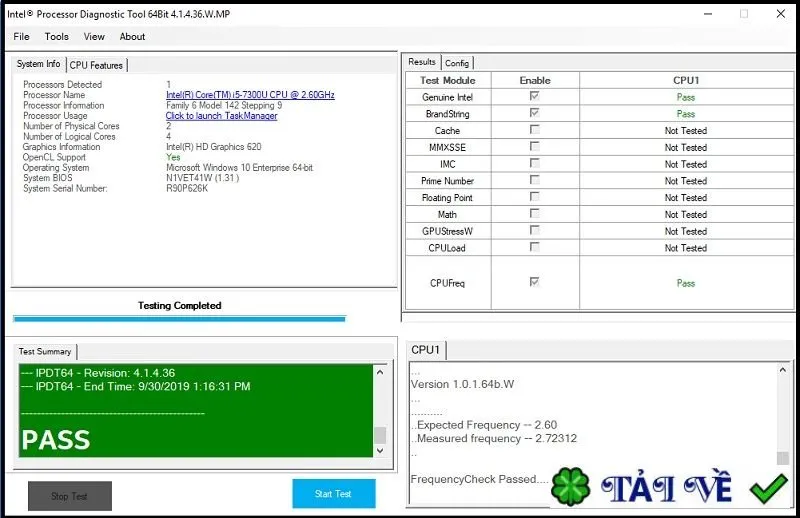Open the Intel Core i5-7300U processor link
This screenshot has width=800, height=518.
point(250,95)
